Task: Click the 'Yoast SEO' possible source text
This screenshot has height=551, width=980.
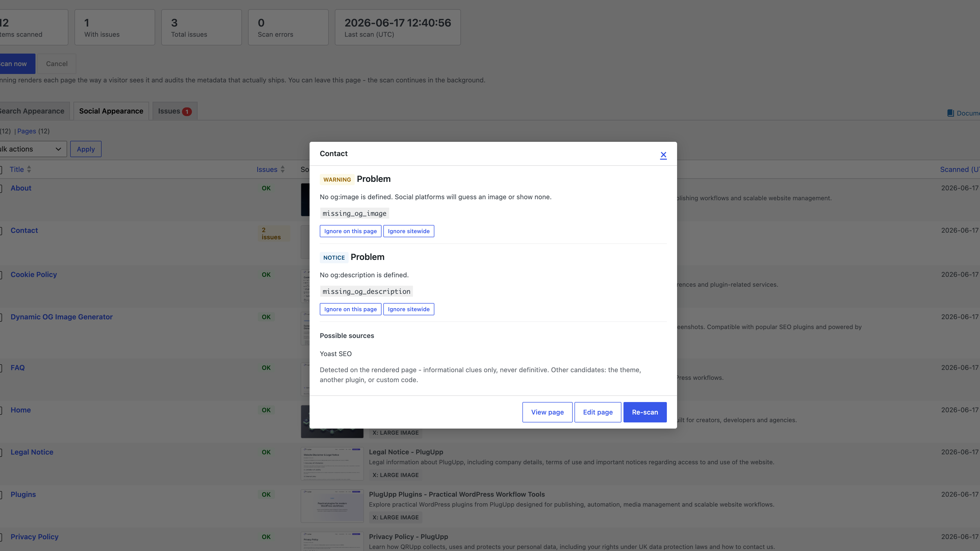Action: pos(336,354)
